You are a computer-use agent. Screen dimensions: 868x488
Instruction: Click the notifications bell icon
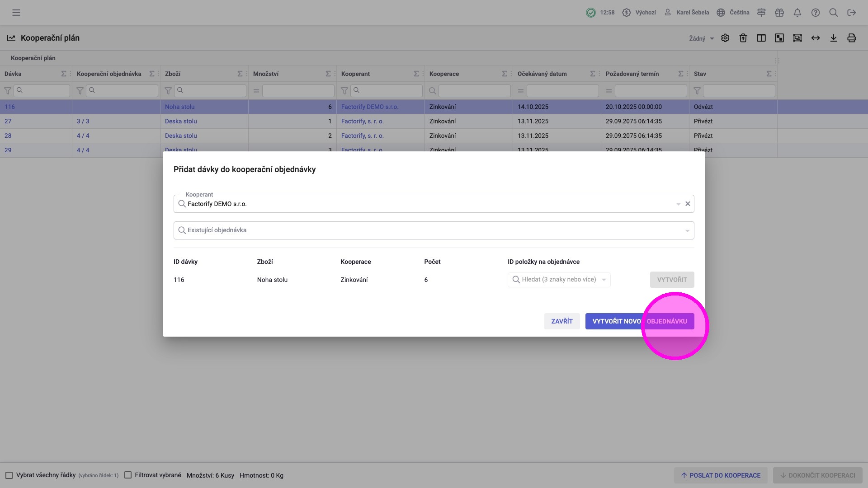(x=797, y=13)
